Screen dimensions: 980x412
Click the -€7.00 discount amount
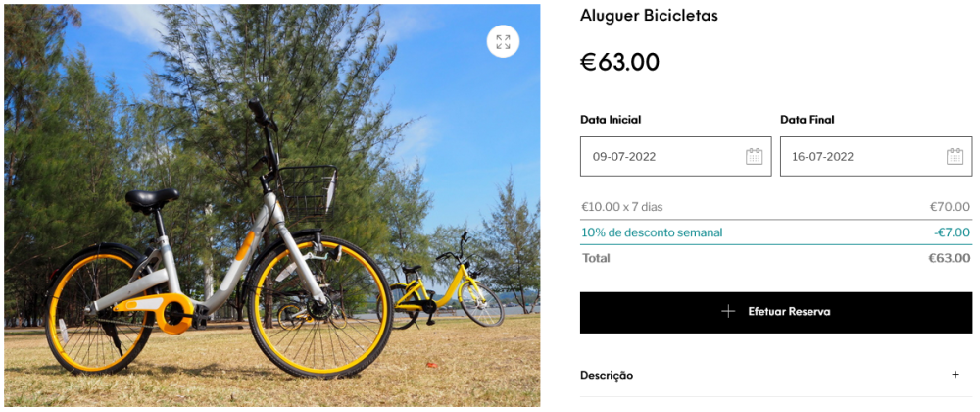pos(952,232)
